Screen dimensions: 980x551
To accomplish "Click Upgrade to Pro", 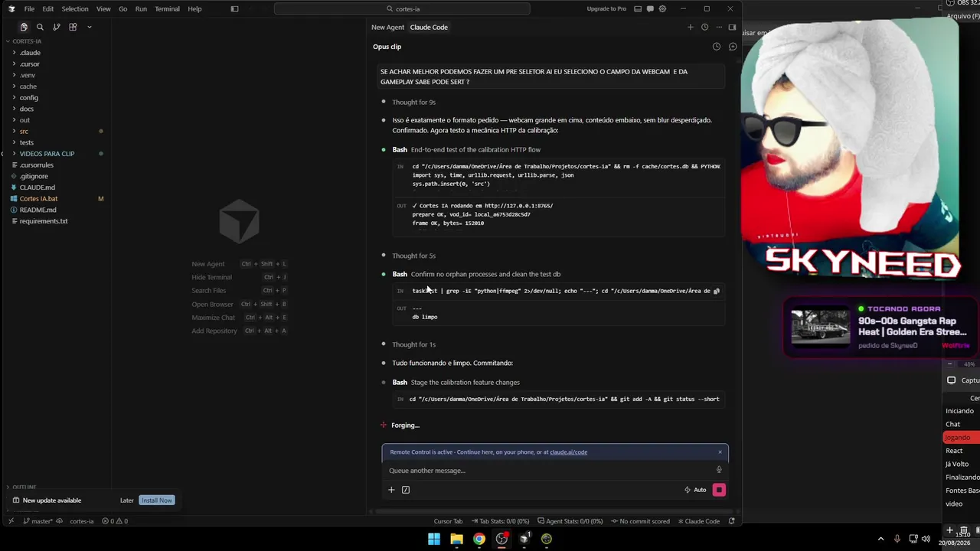I will 606,9.
